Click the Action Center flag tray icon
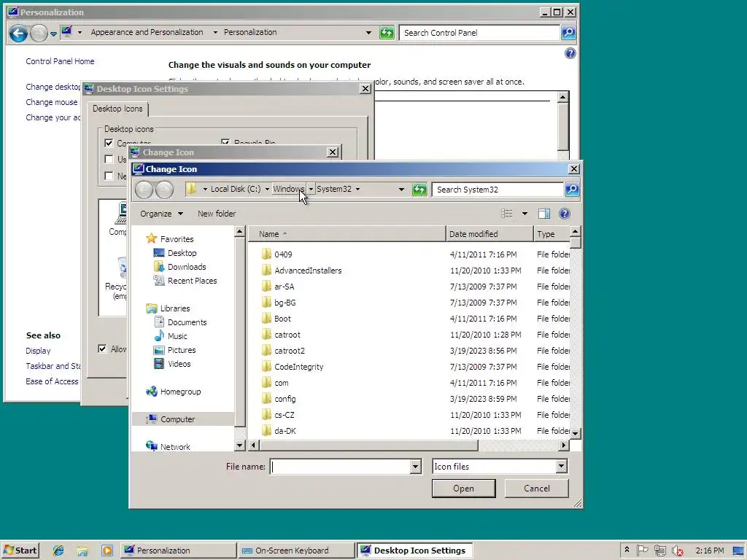747x560 pixels. [642, 551]
